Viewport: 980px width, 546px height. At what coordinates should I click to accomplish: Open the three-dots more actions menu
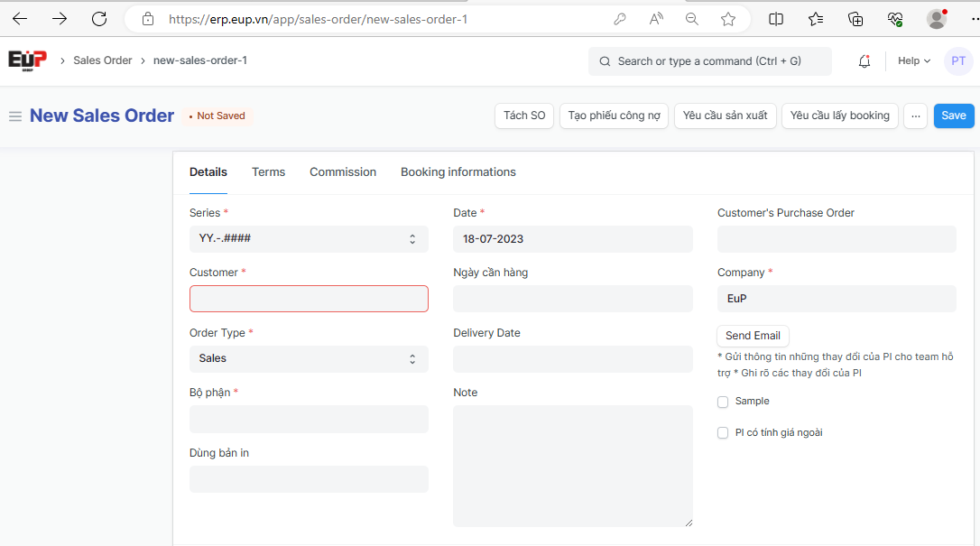pos(915,116)
